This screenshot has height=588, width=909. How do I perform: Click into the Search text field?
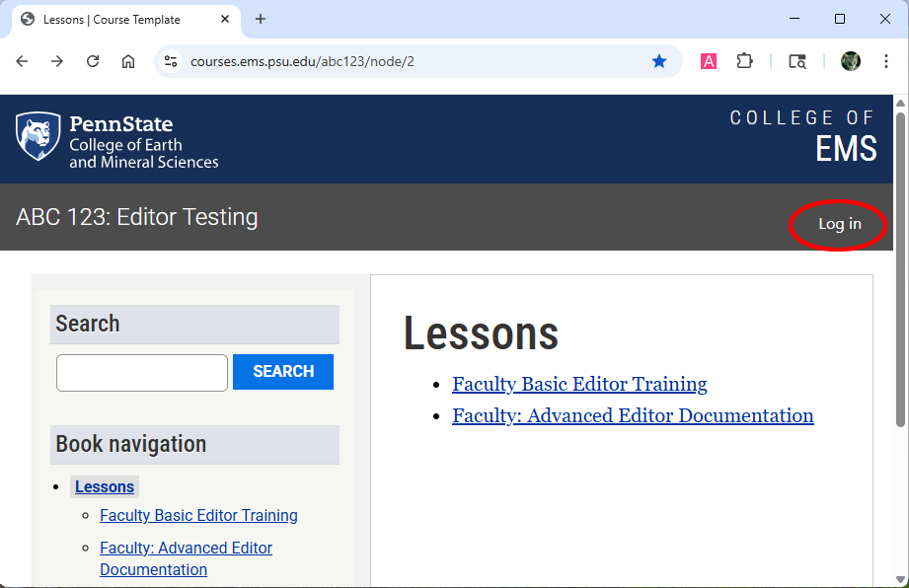click(x=142, y=372)
